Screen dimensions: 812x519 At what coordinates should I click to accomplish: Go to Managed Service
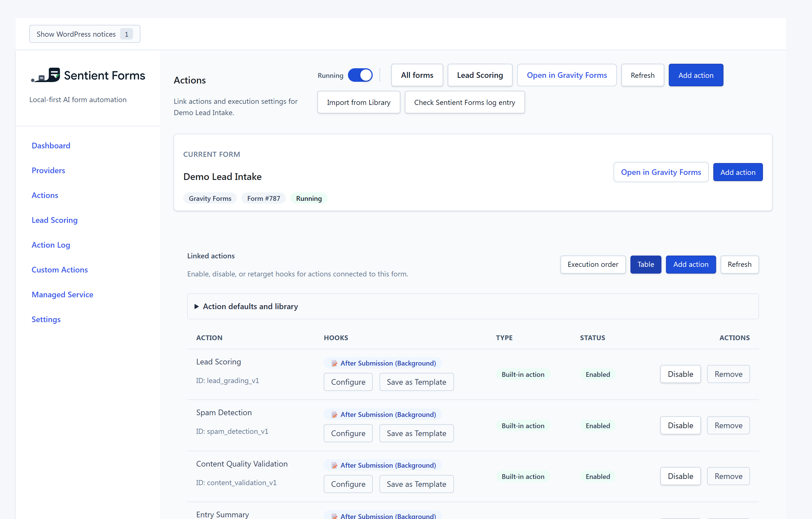click(62, 294)
